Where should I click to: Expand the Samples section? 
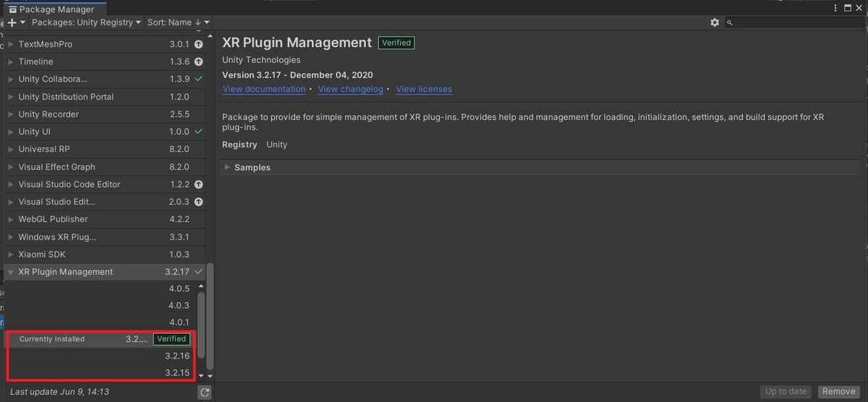(x=227, y=167)
